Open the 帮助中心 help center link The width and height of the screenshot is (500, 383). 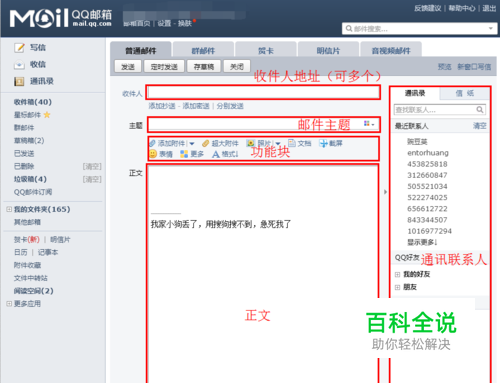coord(462,8)
